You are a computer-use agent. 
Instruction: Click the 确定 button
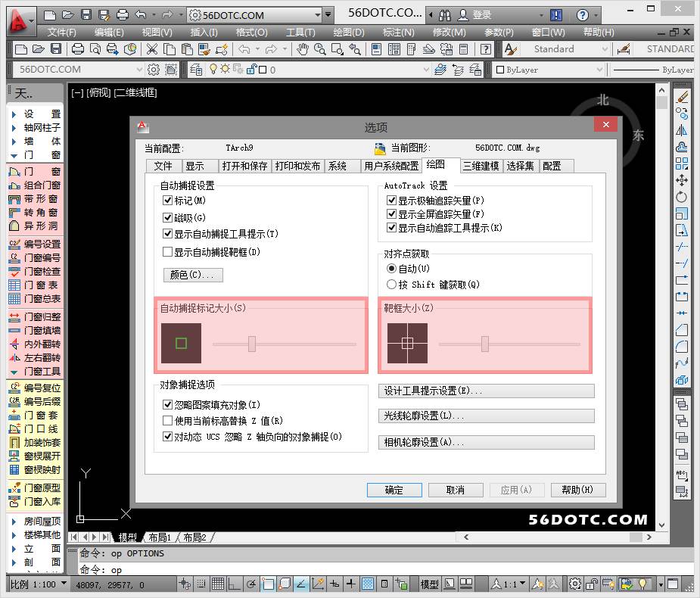[394, 490]
